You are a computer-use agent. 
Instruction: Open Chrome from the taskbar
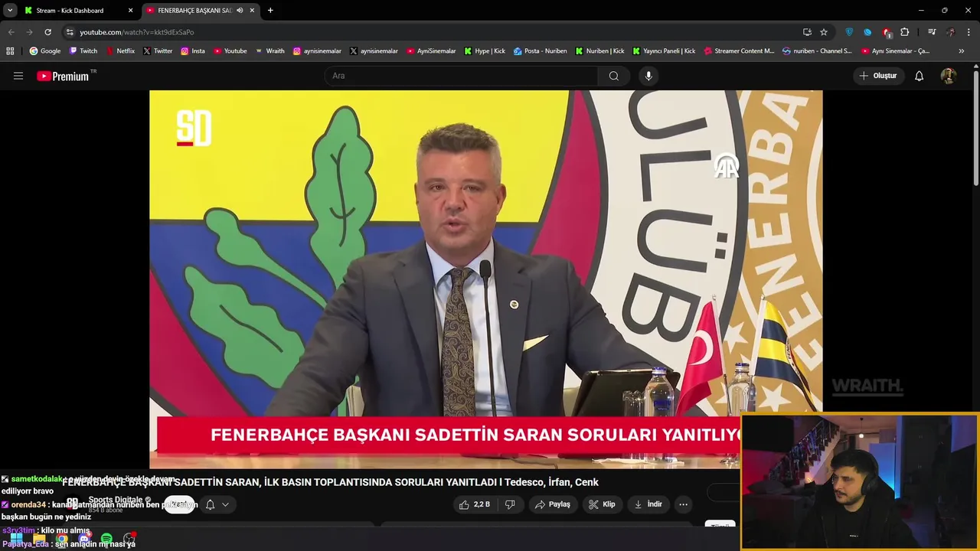[61, 540]
